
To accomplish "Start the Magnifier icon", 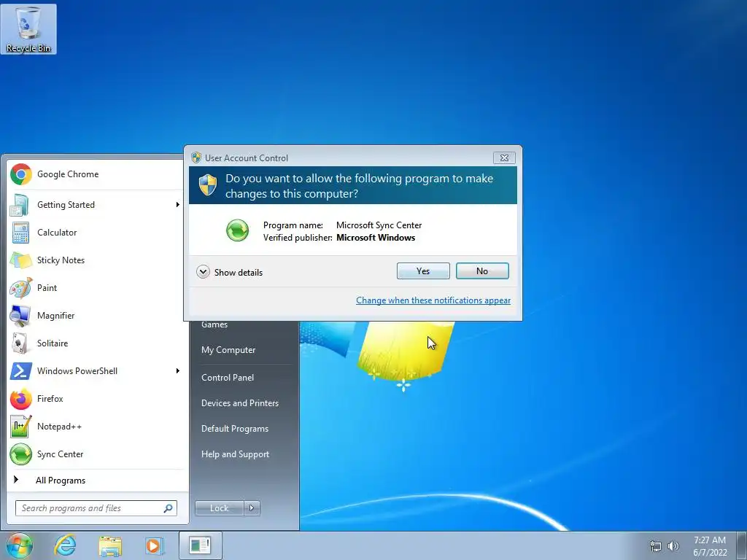I will 20,315.
